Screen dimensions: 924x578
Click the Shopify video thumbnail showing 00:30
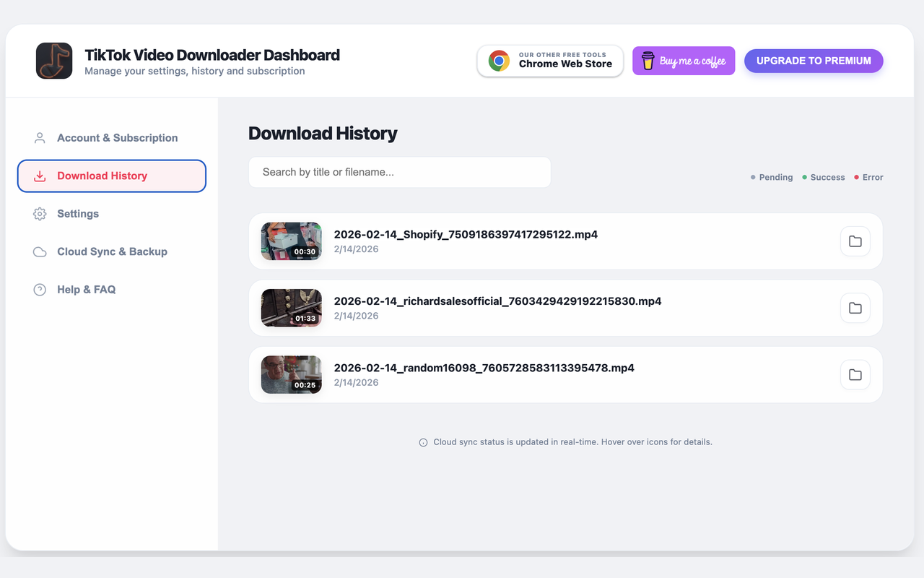[291, 241]
